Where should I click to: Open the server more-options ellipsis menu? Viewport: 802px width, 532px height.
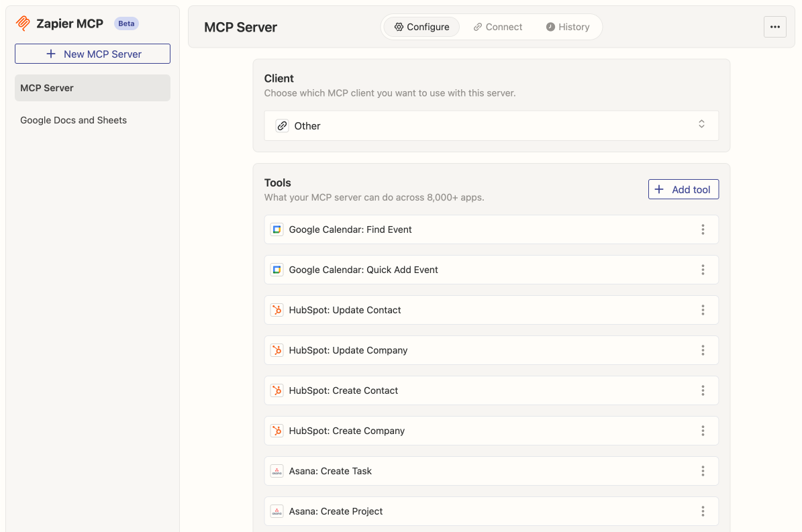(x=775, y=27)
